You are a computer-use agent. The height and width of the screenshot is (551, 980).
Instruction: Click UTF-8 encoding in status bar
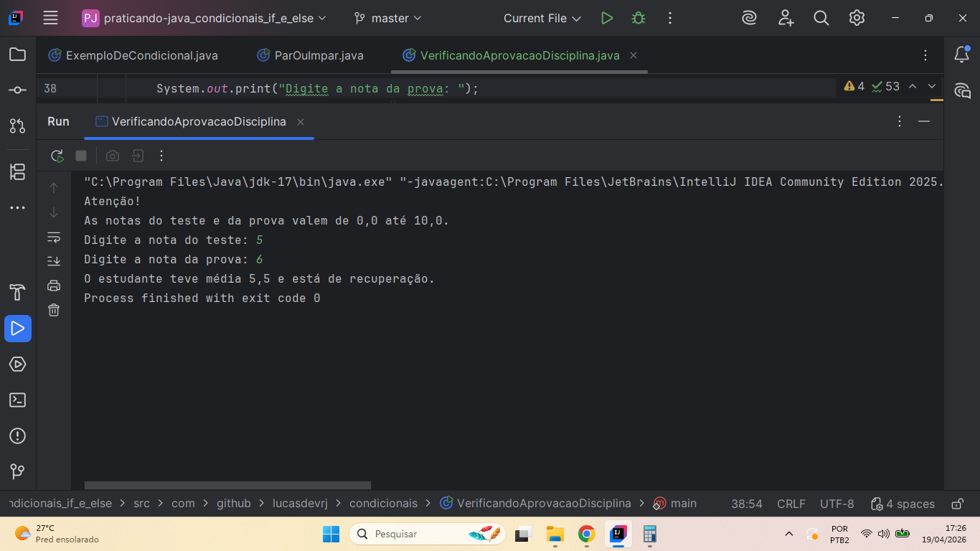tap(837, 504)
